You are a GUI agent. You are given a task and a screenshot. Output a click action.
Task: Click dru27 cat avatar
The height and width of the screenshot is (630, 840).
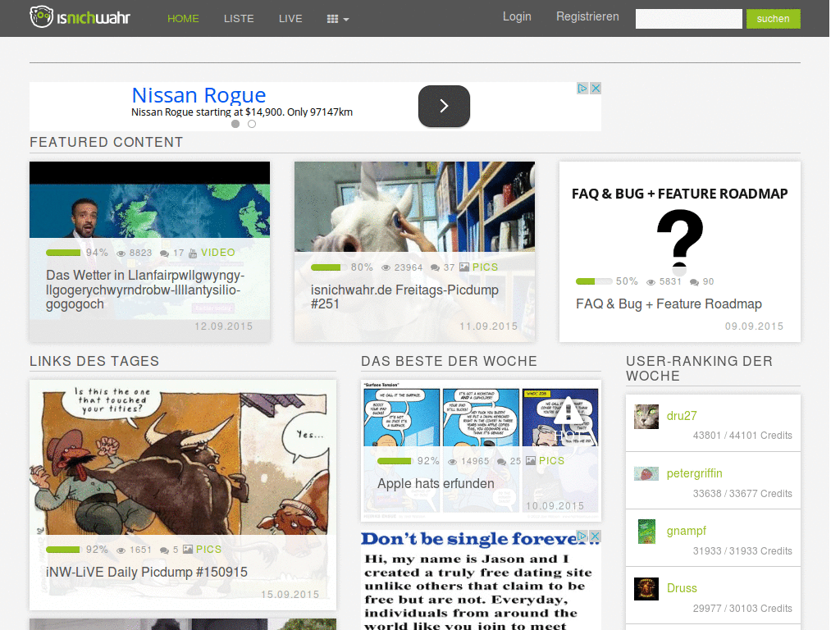click(x=646, y=416)
